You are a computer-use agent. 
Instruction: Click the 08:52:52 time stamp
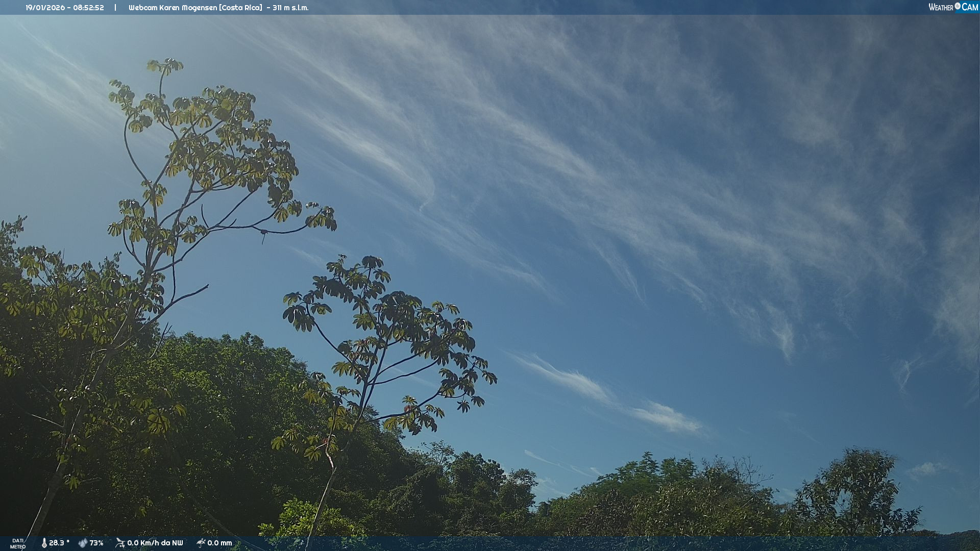pos(88,8)
